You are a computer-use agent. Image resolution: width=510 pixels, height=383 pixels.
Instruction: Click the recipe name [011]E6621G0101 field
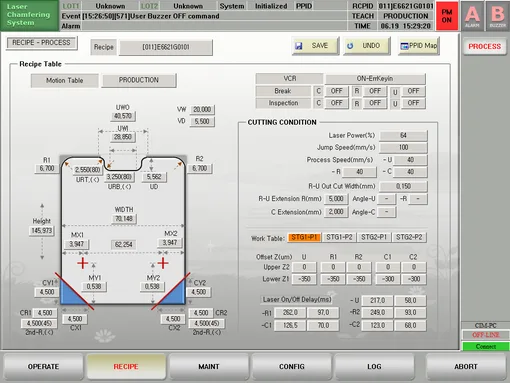166,47
